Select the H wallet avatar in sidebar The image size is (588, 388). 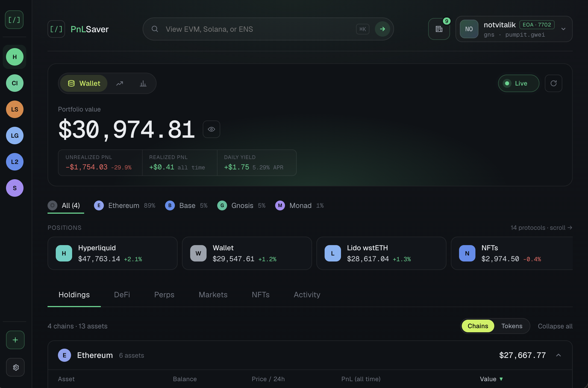pyautogui.click(x=15, y=57)
